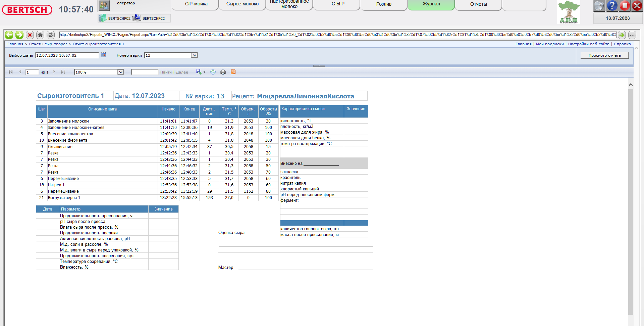Switch to the CIP-мойка tab
The height and width of the screenshot is (326, 644).
click(x=196, y=4)
